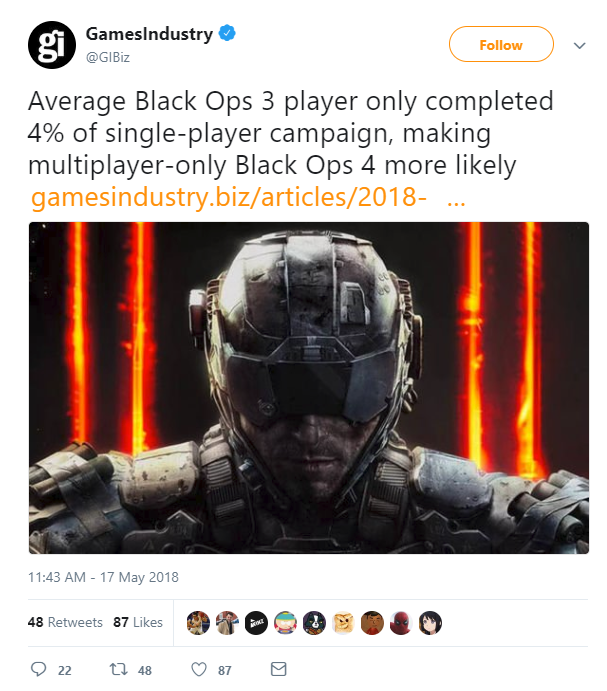
Task: View the 48 Retweets list
Action: [x=65, y=622]
